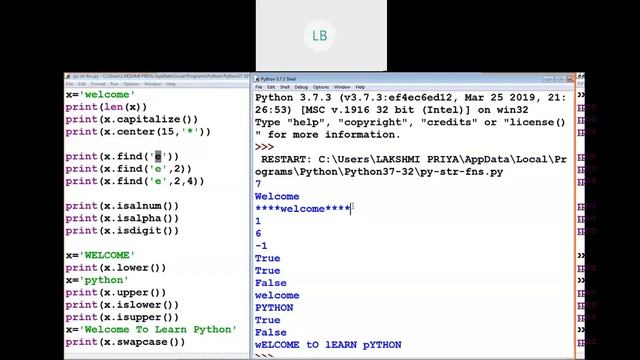Open the Python Shell's Options menu
This screenshot has height=360, width=640.
tap(321, 87)
